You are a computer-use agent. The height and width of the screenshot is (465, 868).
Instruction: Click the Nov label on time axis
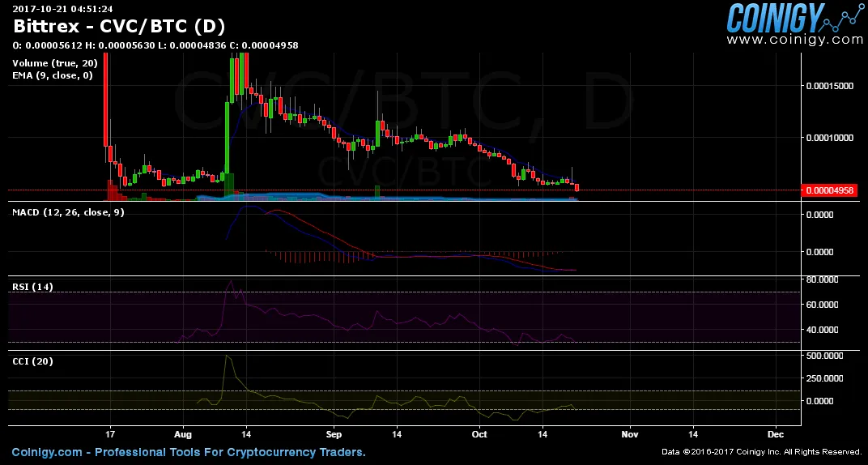point(629,434)
